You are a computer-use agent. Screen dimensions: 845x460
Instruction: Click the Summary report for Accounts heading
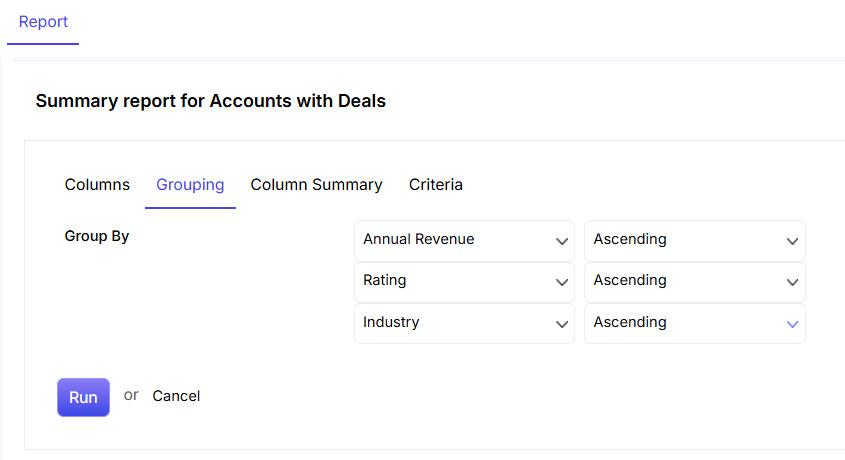click(211, 101)
